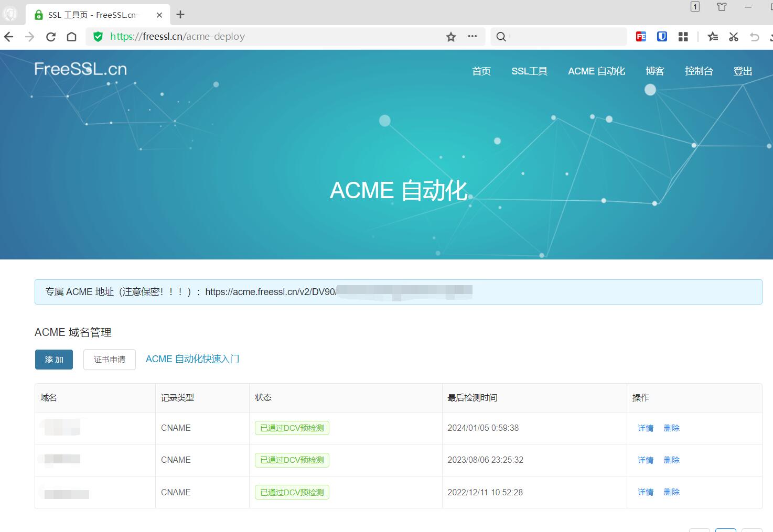773x532 pixels.
Task: View 详情 for the 2024/01/05 record
Action: (645, 428)
